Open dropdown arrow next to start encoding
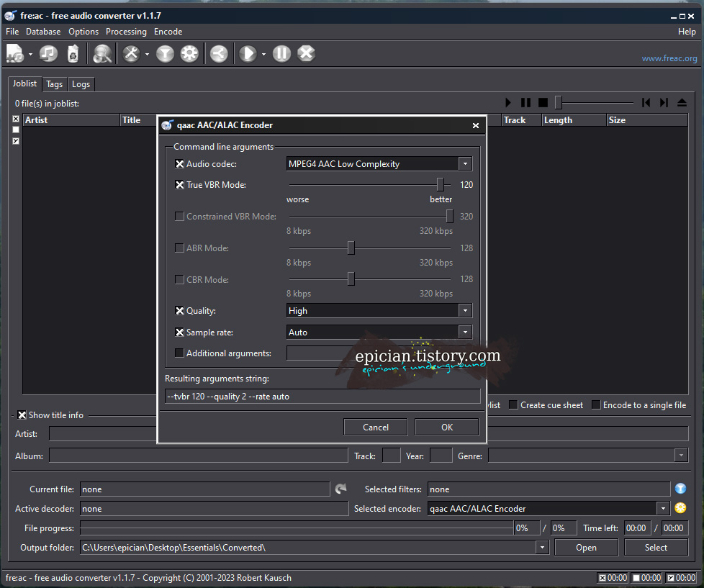Screen dimensions: 704x588 click(263, 54)
